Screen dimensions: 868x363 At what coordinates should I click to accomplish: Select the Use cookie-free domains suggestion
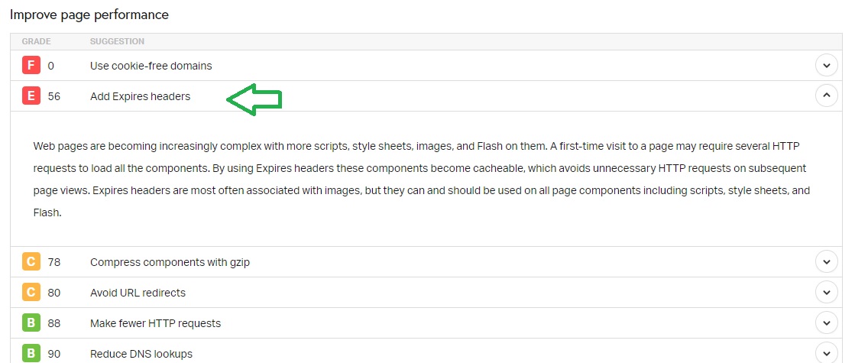(151, 66)
